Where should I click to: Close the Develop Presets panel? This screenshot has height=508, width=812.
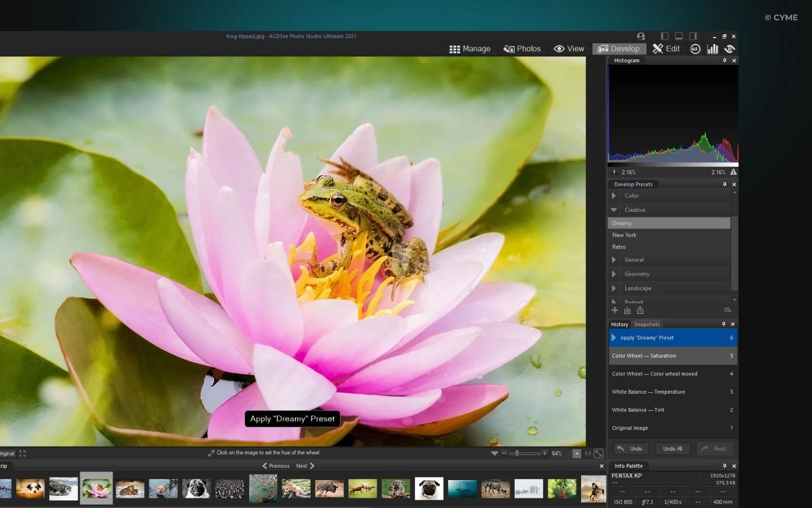(734, 184)
